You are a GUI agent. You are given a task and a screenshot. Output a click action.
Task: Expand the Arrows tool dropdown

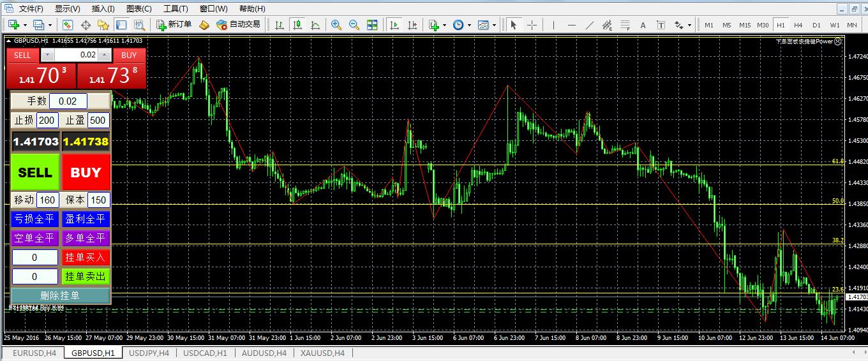coord(690,25)
